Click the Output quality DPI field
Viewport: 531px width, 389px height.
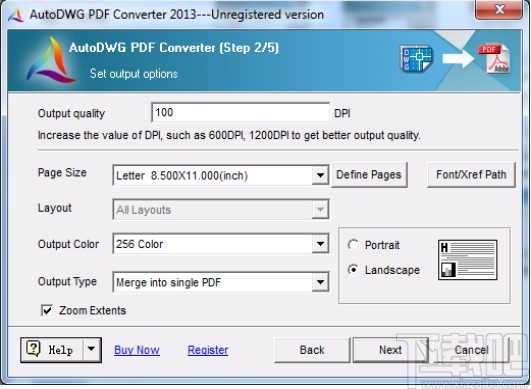point(240,112)
